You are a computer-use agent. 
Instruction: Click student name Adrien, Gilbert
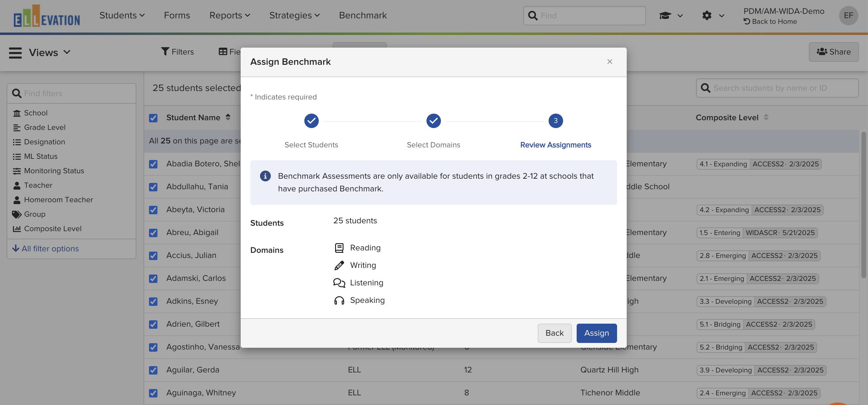coord(193,324)
